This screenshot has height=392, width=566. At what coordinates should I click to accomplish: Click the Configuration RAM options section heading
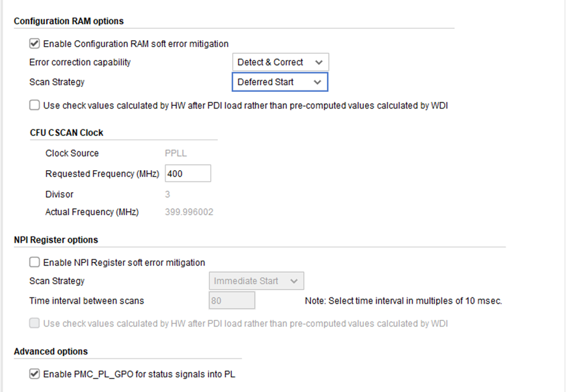click(69, 21)
